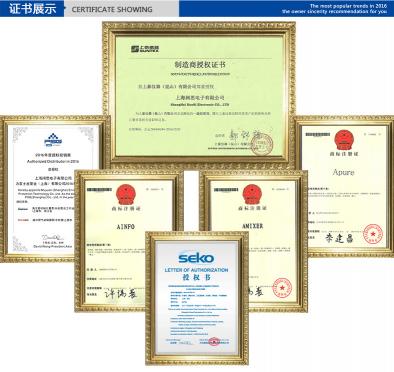Click the LETTER OF AUTHORIZATION heading
The image size is (394, 372).
click(196, 270)
